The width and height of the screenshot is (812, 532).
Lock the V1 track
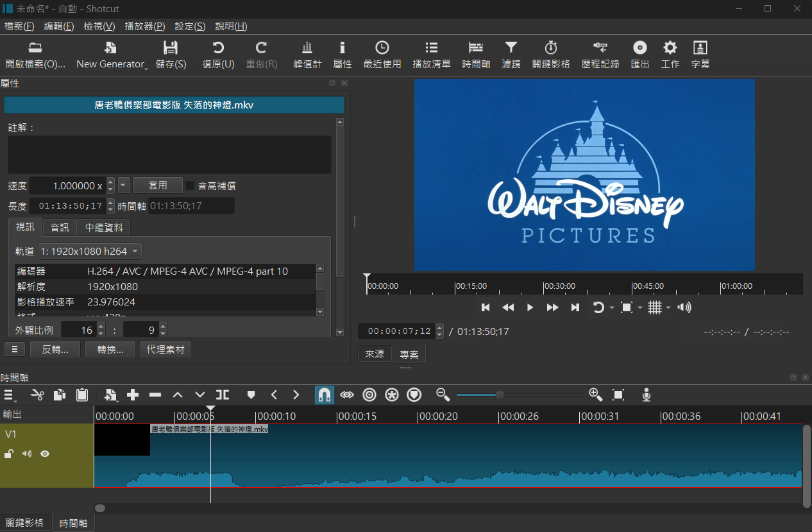click(x=9, y=454)
